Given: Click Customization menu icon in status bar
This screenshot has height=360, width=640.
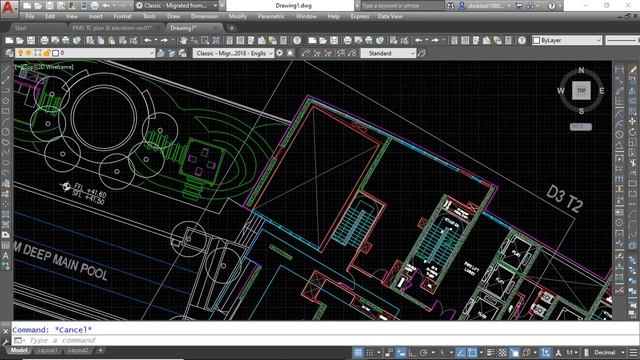Looking at the screenshot, I should pos(634,352).
